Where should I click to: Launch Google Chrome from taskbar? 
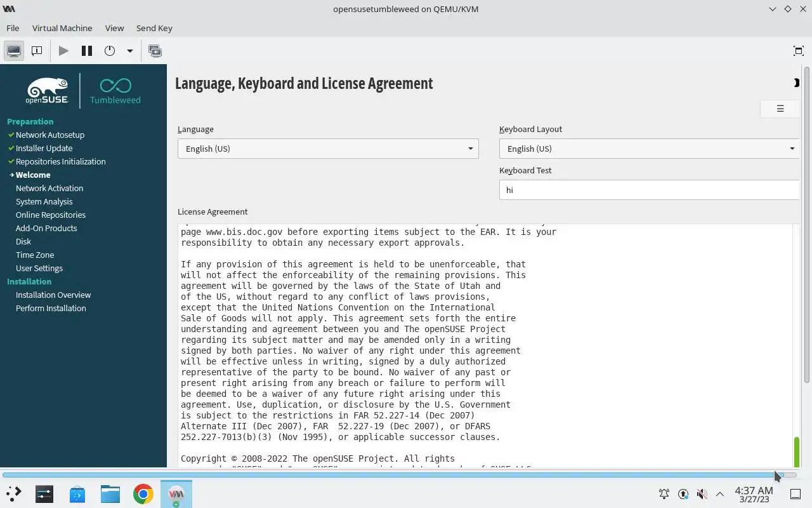coord(143,493)
